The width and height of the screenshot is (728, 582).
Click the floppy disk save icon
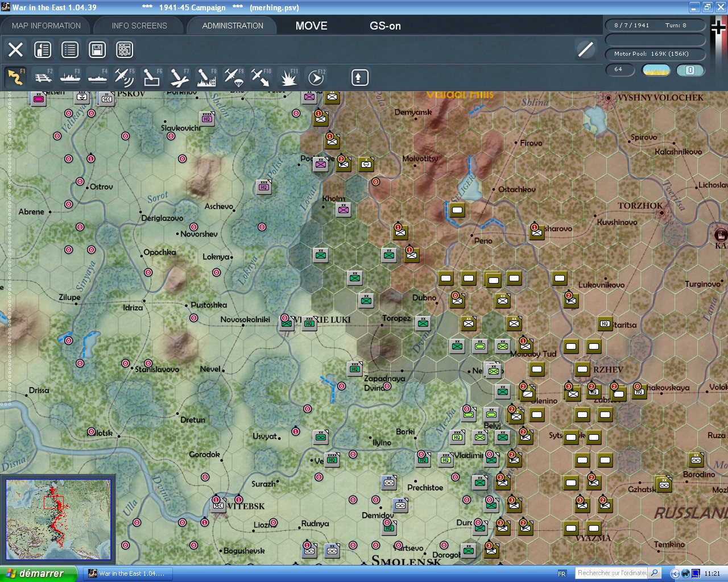[x=97, y=50]
